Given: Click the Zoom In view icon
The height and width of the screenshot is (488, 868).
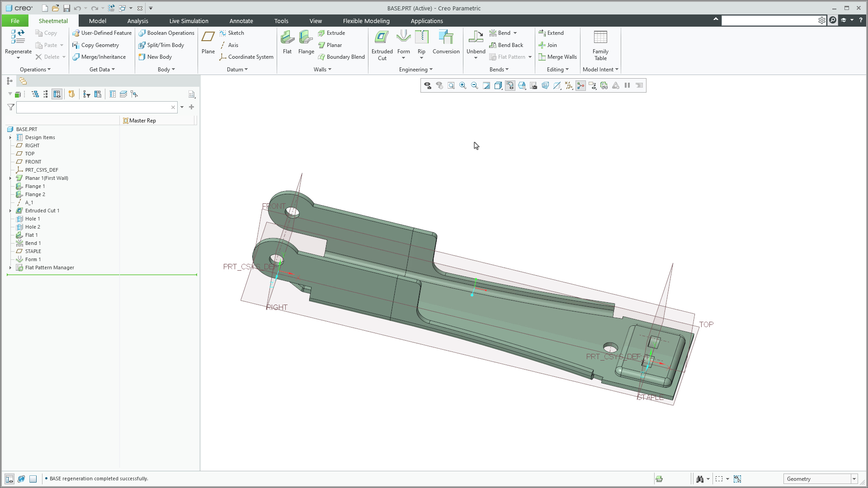Looking at the screenshot, I should click(463, 85).
